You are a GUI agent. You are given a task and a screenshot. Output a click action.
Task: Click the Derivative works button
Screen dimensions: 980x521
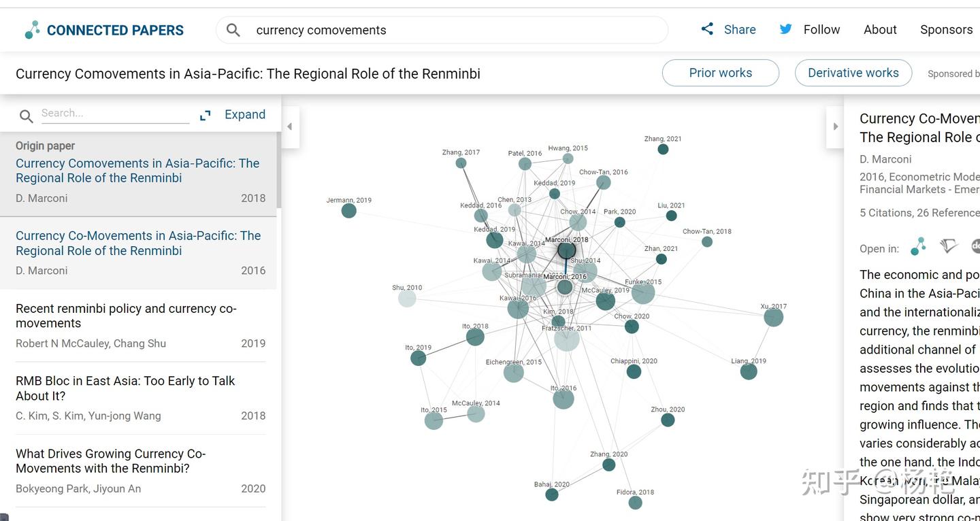click(853, 73)
